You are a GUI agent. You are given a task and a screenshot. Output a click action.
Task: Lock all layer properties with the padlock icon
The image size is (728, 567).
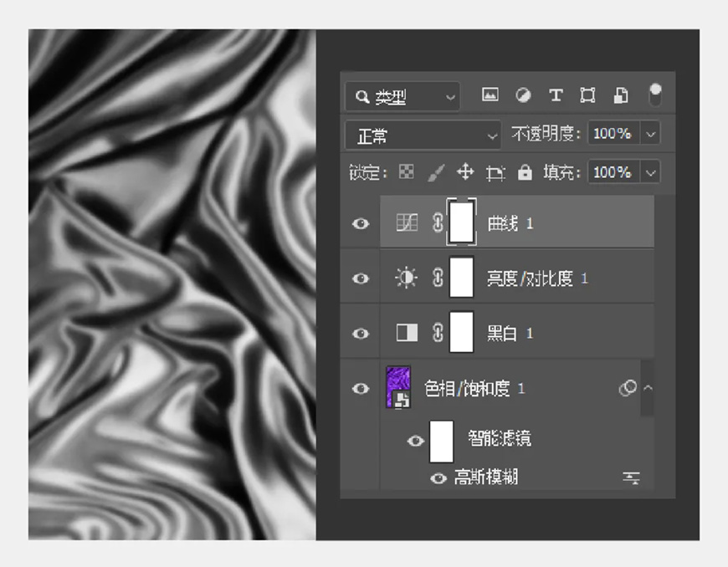pos(525,172)
